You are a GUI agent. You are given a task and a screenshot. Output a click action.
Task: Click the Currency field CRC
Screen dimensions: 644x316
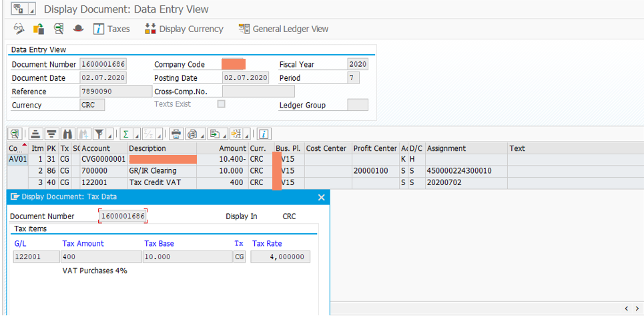pyautogui.click(x=92, y=105)
